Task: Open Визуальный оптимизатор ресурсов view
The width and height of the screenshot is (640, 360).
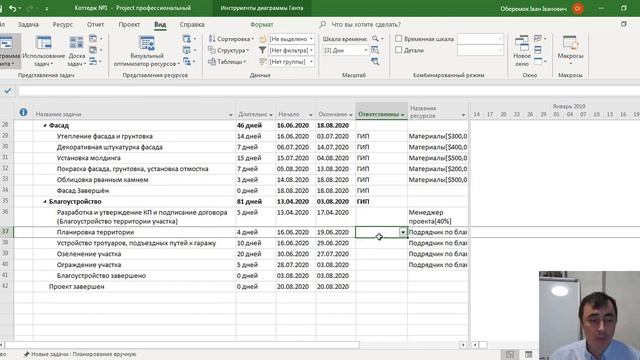Action: click(x=147, y=51)
